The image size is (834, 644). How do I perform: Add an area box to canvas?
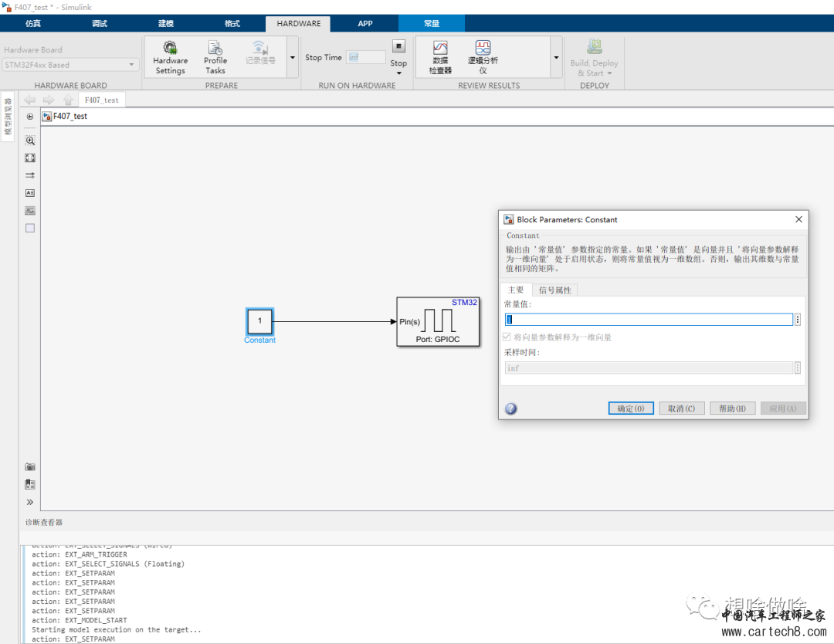(x=30, y=228)
